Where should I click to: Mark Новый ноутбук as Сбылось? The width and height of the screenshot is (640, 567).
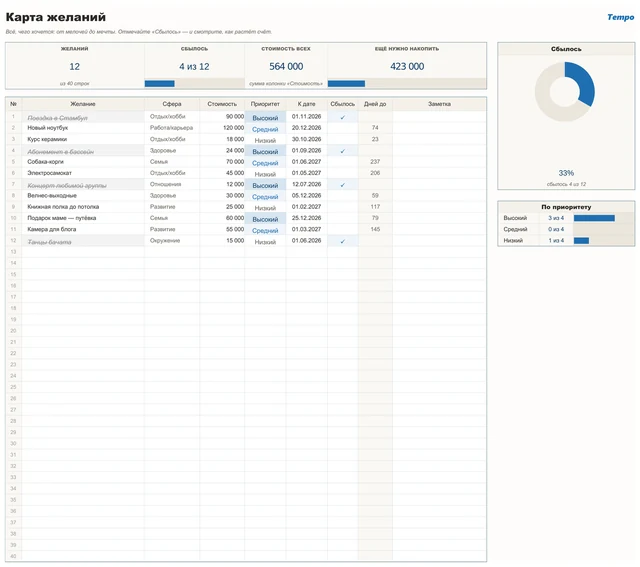pos(342,128)
